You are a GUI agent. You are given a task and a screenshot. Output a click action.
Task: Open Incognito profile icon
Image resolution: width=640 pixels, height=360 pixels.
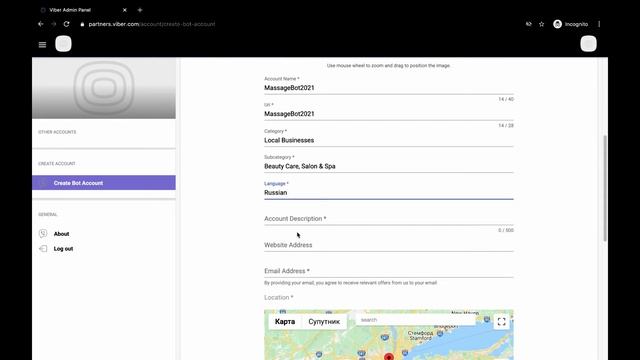(558, 24)
